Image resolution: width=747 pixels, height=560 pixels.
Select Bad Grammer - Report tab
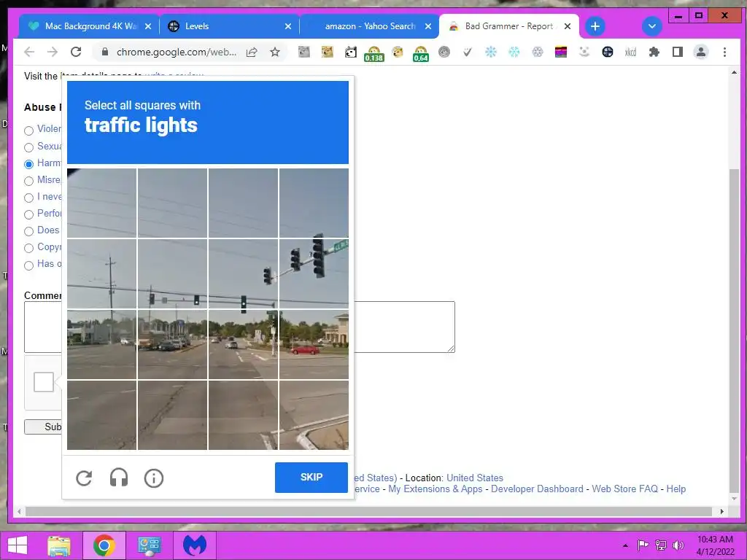pos(508,26)
